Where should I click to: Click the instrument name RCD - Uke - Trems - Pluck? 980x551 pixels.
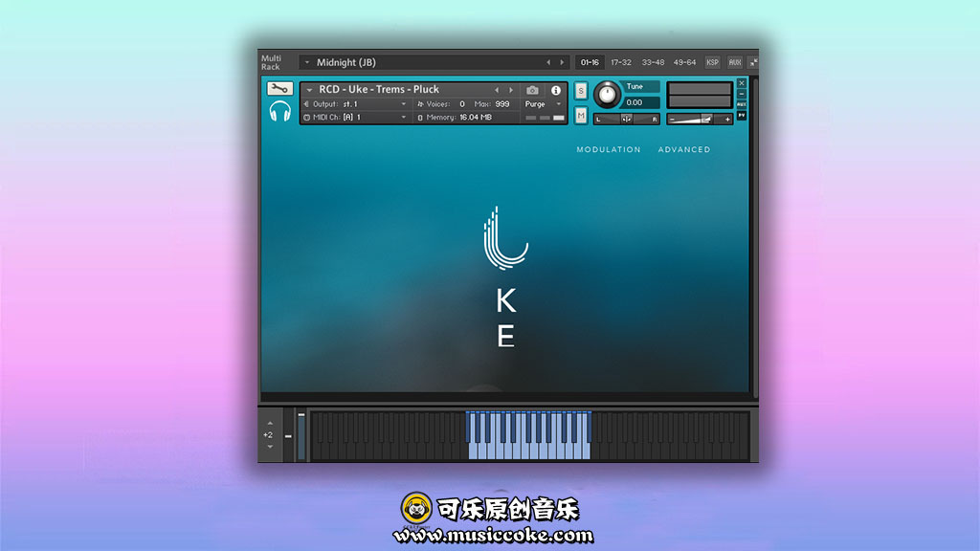pos(379,89)
